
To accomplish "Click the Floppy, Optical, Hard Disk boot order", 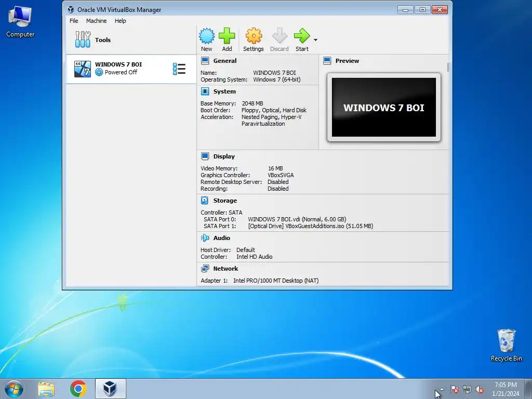I will (274, 110).
